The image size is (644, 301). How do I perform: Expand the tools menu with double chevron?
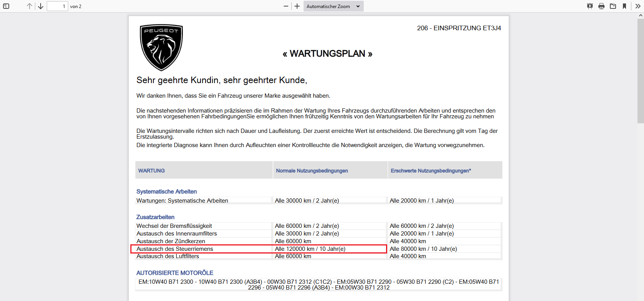click(x=638, y=6)
